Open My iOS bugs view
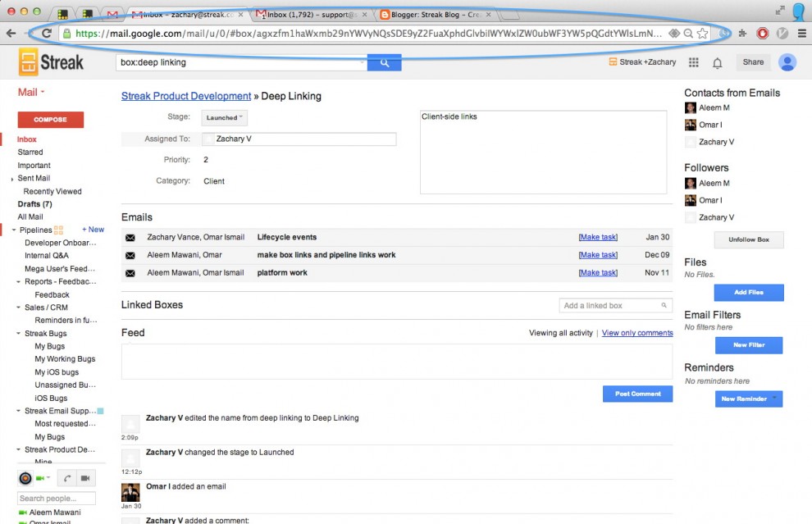This screenshot has height=524, width=812. click(57, 372)
